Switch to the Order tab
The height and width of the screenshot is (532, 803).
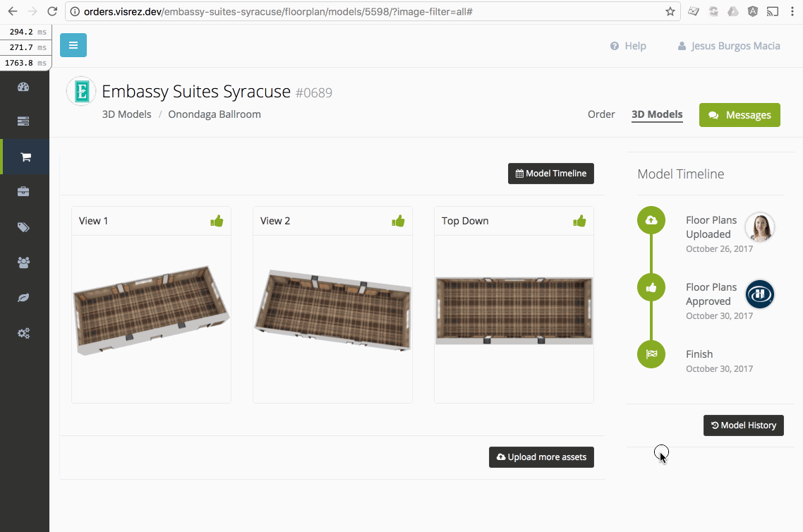(601, 114)
